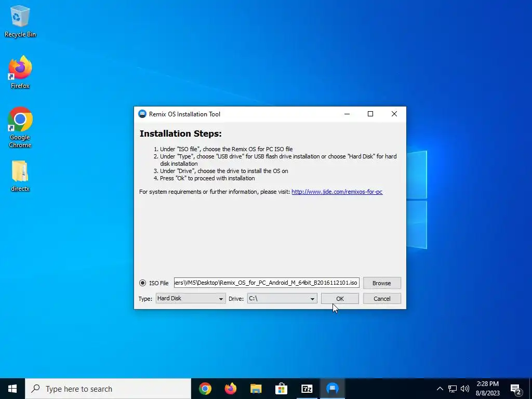Click the "Installation Steps:" heading

click(x=180, y=134)
